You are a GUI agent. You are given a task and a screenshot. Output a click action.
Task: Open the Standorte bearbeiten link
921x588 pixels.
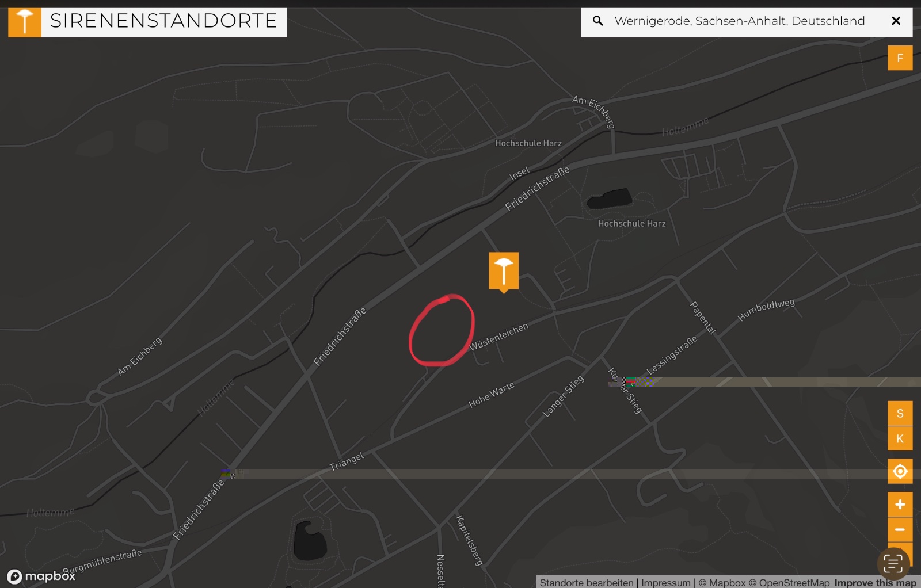586,583
